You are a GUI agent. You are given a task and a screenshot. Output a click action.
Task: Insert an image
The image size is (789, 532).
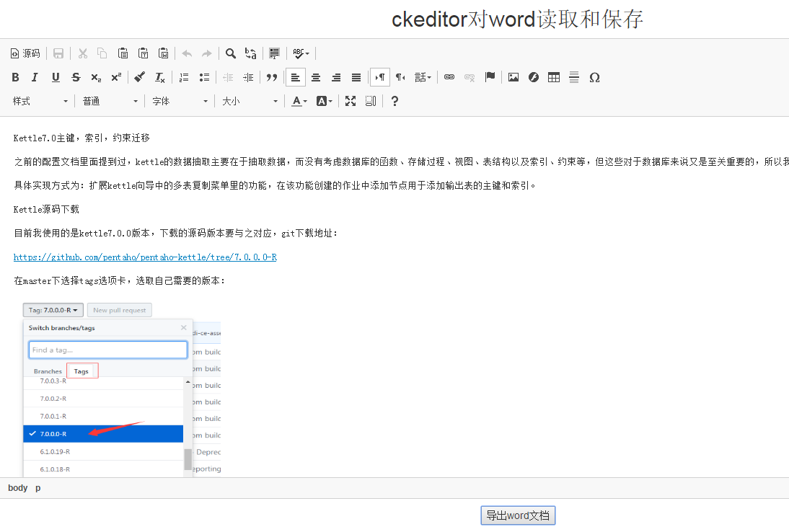(x=513, y=77)
